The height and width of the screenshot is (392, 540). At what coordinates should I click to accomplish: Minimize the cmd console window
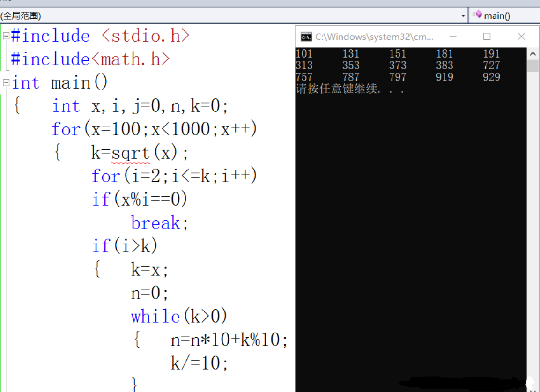453,36
